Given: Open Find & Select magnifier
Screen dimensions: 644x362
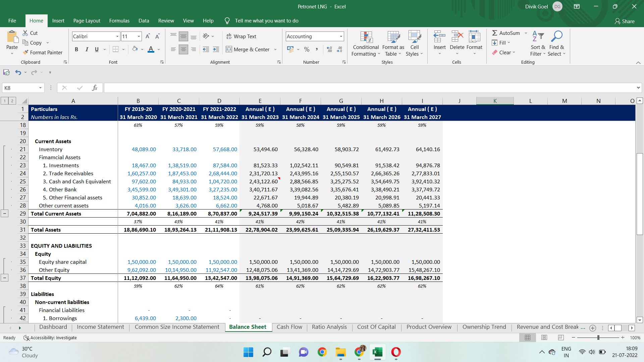Looking at the screenshot, I should [556, 44].
